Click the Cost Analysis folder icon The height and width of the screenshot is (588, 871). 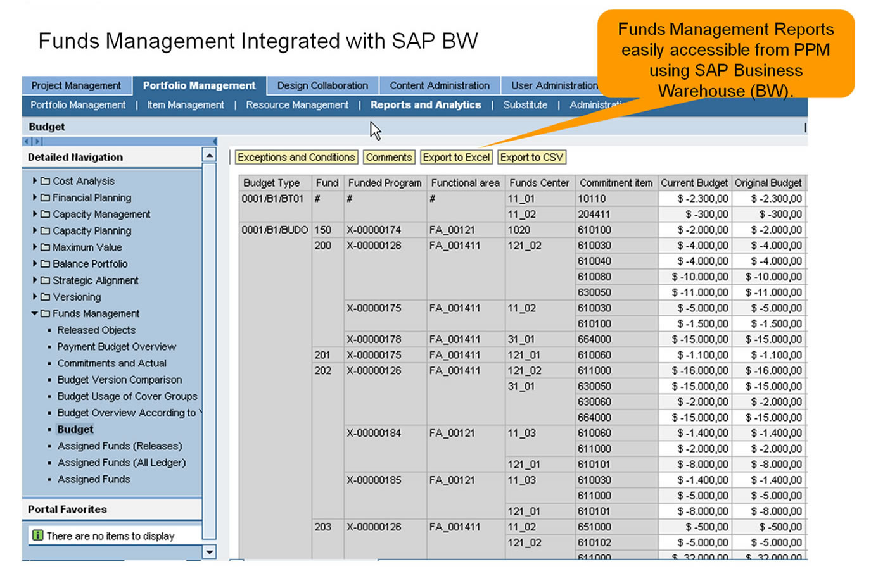[45, 181]
